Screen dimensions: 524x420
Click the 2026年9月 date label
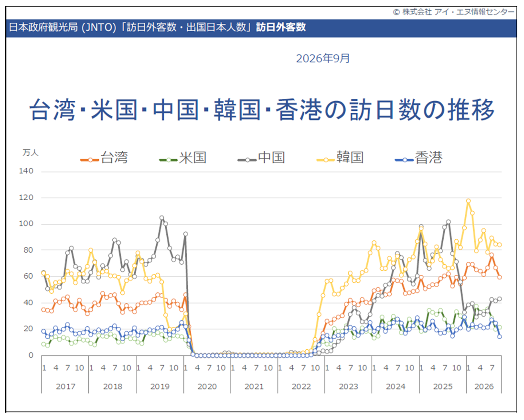tap(323, 58)
